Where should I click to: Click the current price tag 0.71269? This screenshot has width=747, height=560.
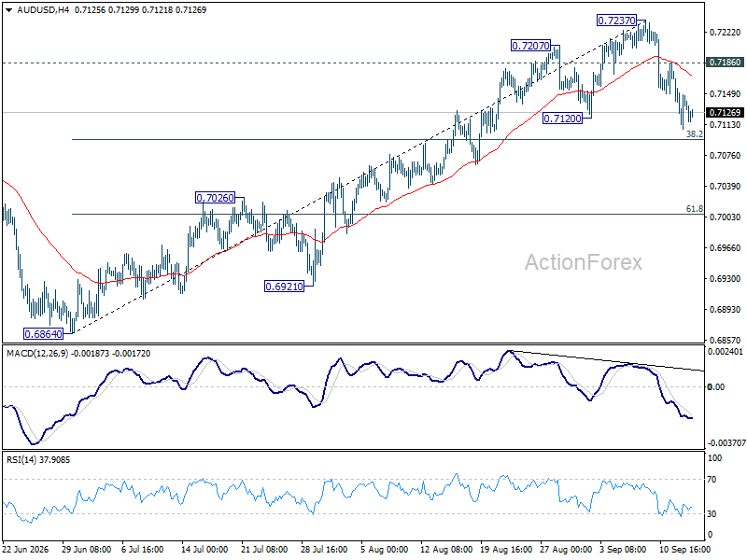pyautogui.click(x=725, y=112)
